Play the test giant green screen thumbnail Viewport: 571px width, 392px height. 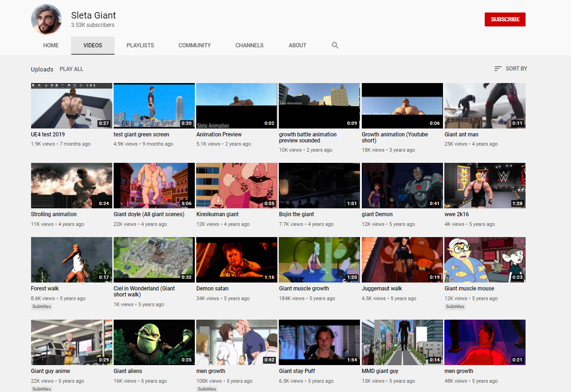click(x=154, y=106)
